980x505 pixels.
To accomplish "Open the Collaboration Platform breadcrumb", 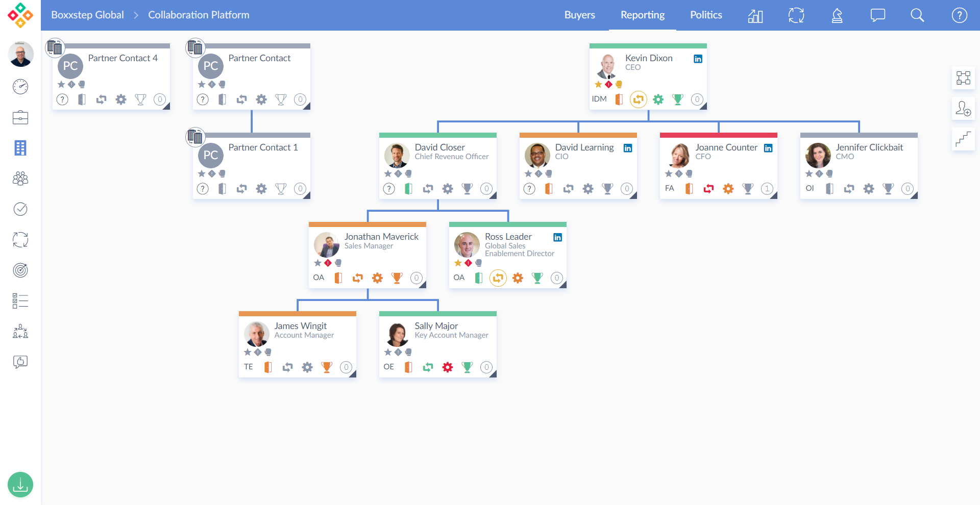I will (199, 15).
